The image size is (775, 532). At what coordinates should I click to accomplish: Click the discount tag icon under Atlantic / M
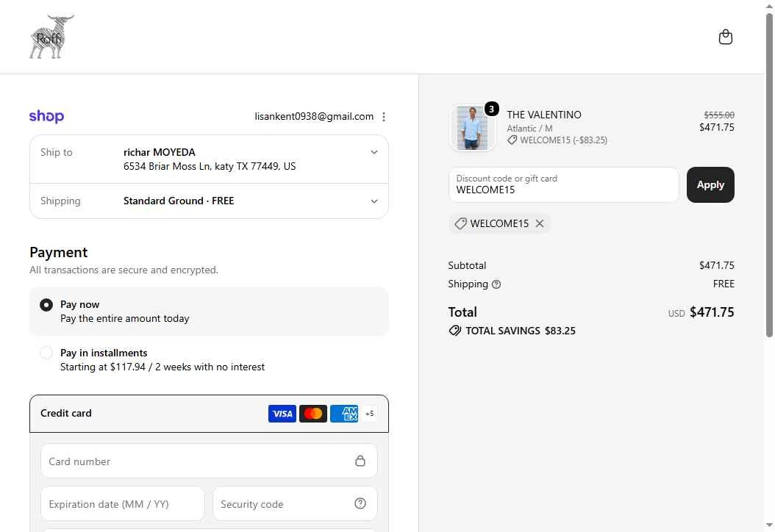[512, 140]
